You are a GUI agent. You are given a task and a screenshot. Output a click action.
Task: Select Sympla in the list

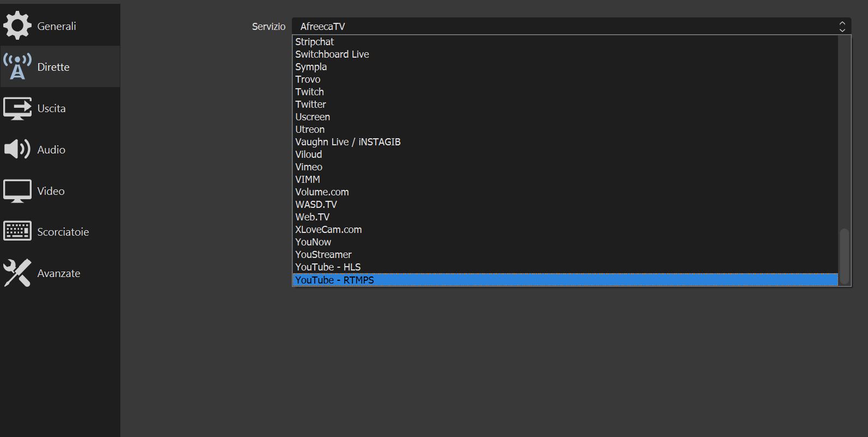coord(565,67)
